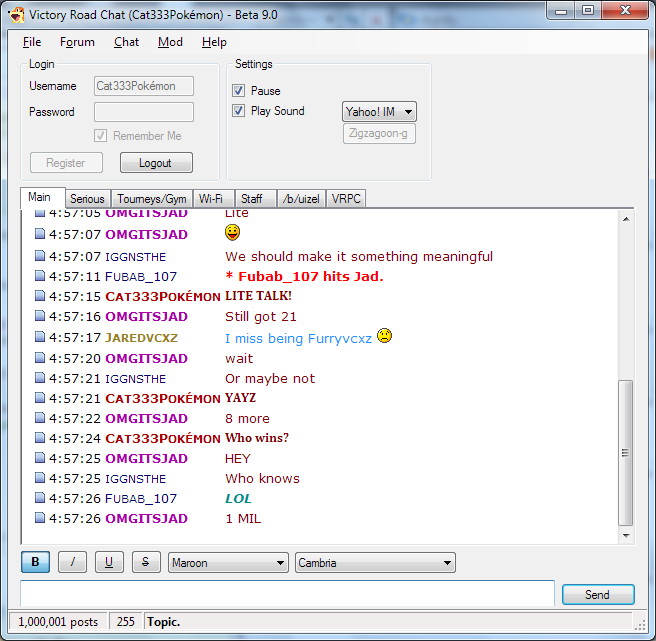Click the grinning emoticon in OMGITSJAD's message
The image size is (656, 641).
point(233,234)
